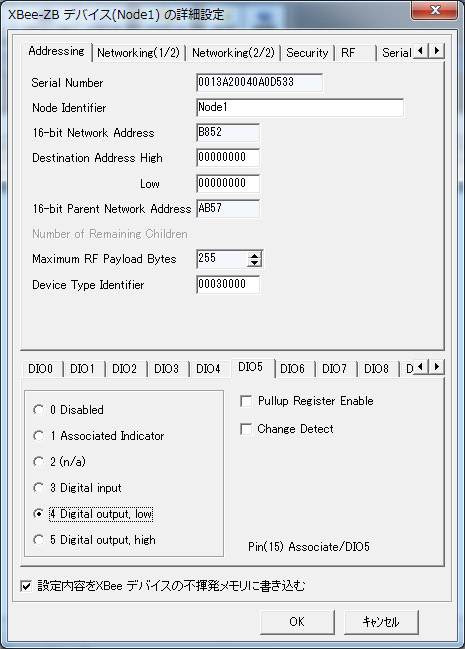Open the Security tab
Image resolution: width=465 pixels, height=649 pixels.
[307, 53]
